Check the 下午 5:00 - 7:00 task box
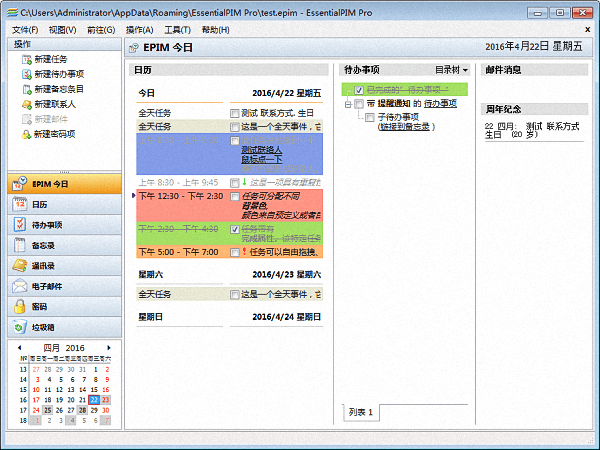Image resolution: width=600 pixels, height=450 pixels. 235,252
